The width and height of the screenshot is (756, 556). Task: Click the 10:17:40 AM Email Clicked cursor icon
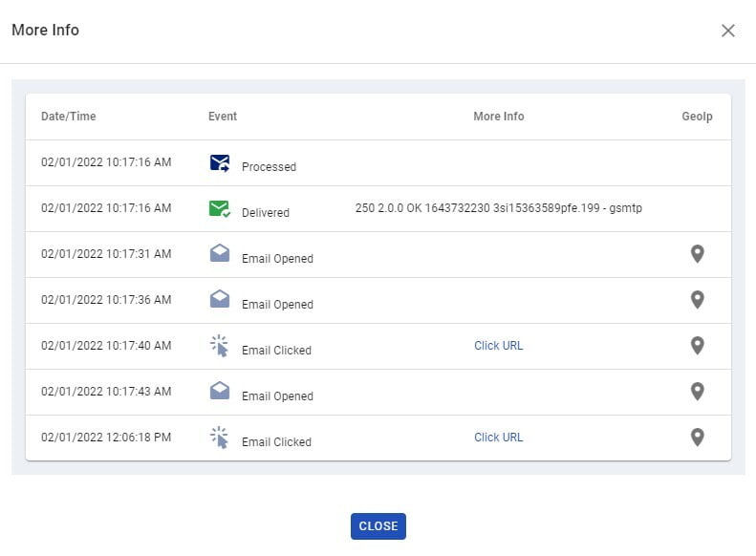[220, 346]
